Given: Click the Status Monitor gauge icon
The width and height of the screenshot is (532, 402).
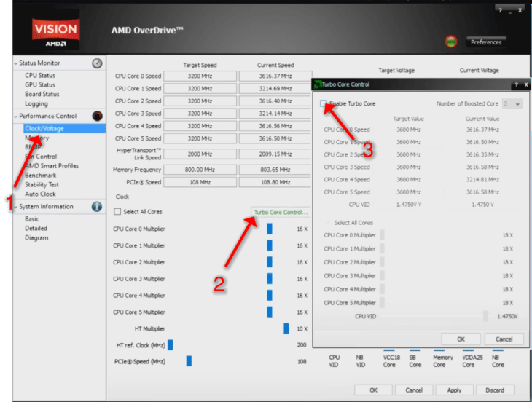Looking at the screenshot, I should click(97, 63).
